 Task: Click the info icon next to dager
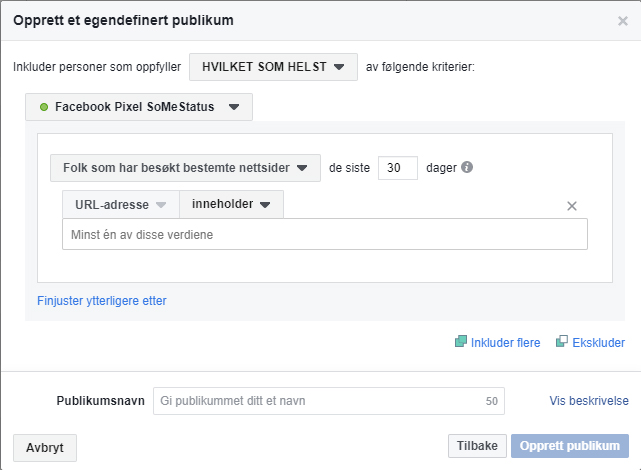point(467,167)
